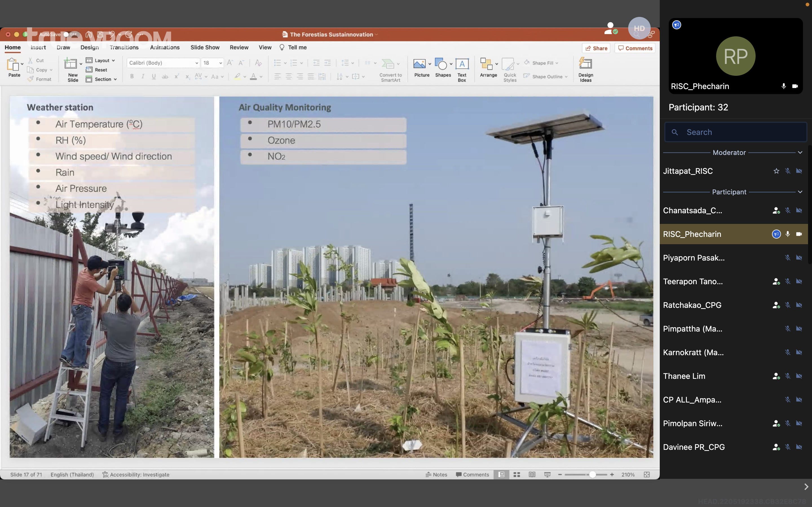
Task: Click Convert to SmartArt icon
Action: pos(388,64)
